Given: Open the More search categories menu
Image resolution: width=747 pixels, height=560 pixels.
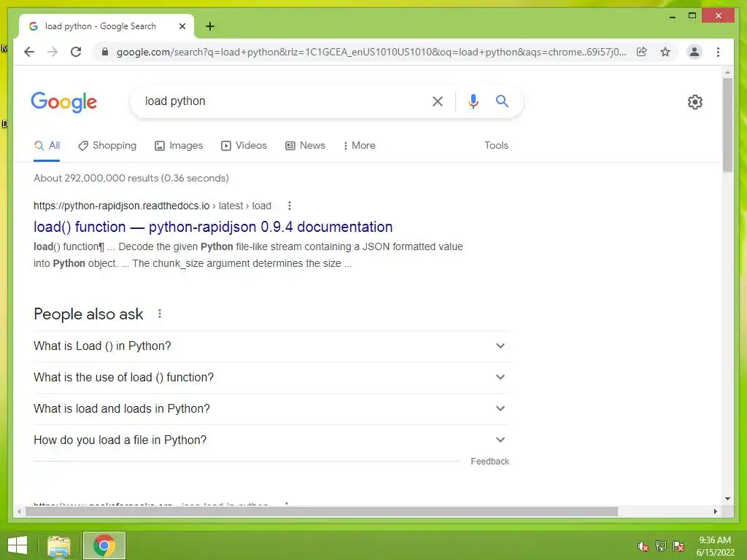Looking at the screenshot, I should click(359, 146).
